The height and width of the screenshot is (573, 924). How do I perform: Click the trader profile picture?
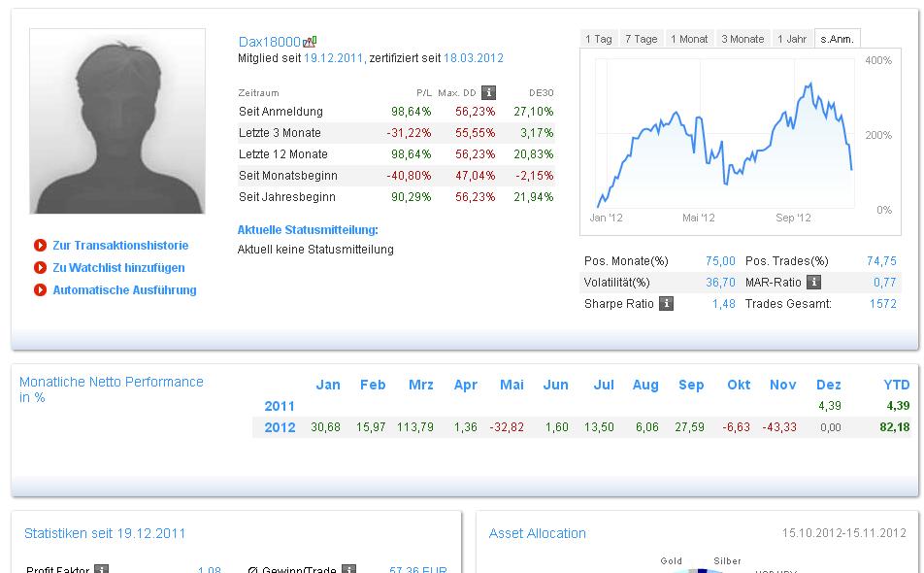(117, 121)
